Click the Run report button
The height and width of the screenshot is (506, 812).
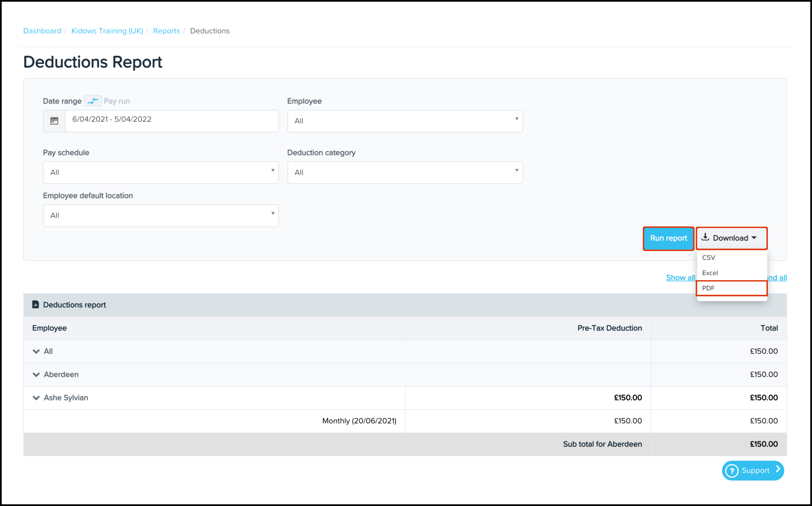(668, 238)
